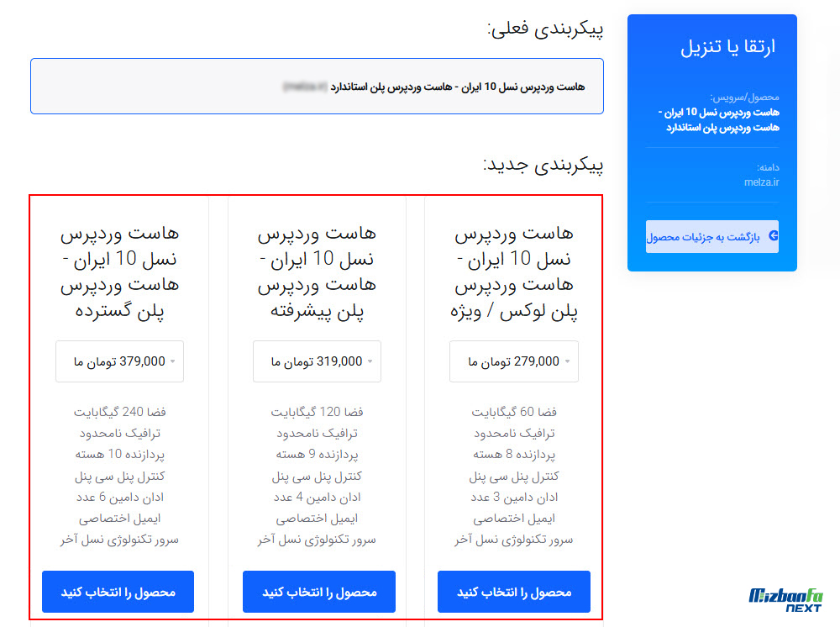Open the 279,000 تومان price dropdown
The width and height of the screenshot is (840, 627).
[514, 361]
